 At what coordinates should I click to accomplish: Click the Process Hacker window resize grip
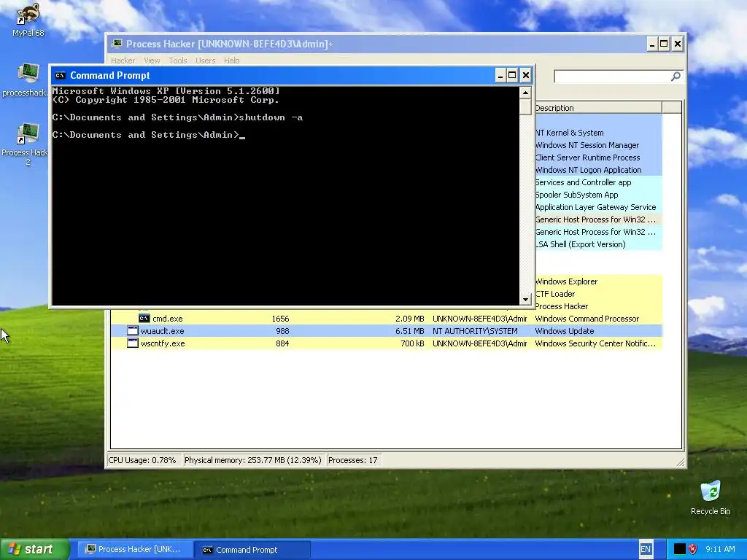tap(681, 462)
